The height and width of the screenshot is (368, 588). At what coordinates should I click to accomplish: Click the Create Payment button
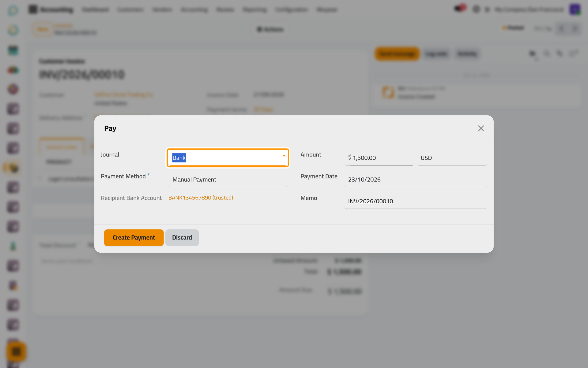[134, 238]
